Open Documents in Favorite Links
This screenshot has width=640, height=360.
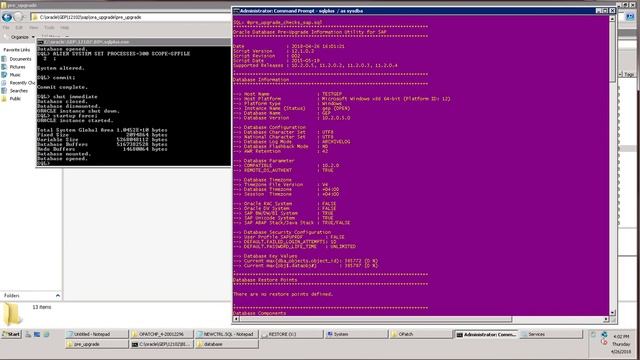coord(20,59)
